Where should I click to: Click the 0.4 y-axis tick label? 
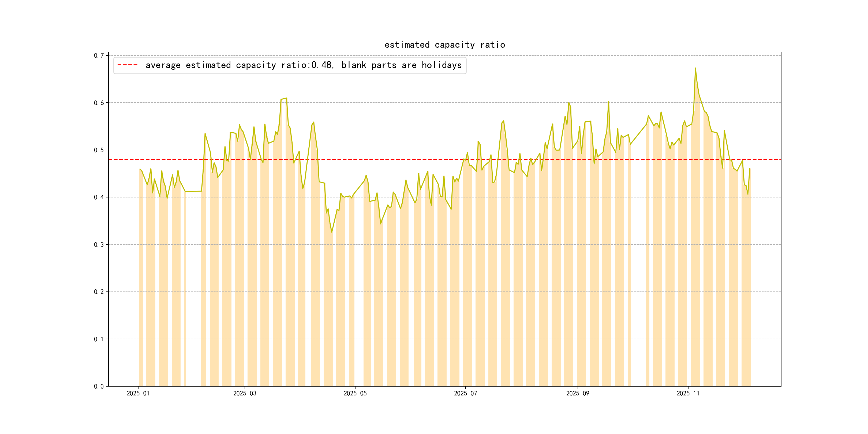(99, 197)
